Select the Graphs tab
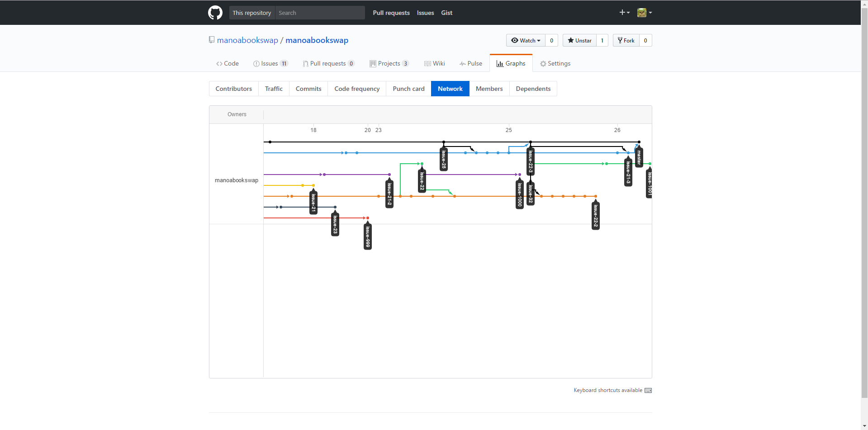The width and height of the screenshot is (868, 430). click(511, 63)
